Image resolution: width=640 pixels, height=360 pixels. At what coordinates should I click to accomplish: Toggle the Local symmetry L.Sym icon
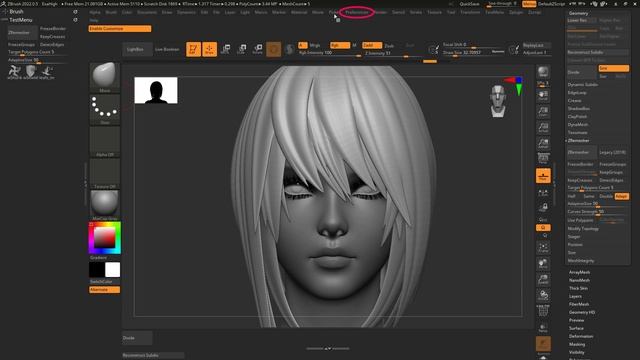[x=543, y=193]
